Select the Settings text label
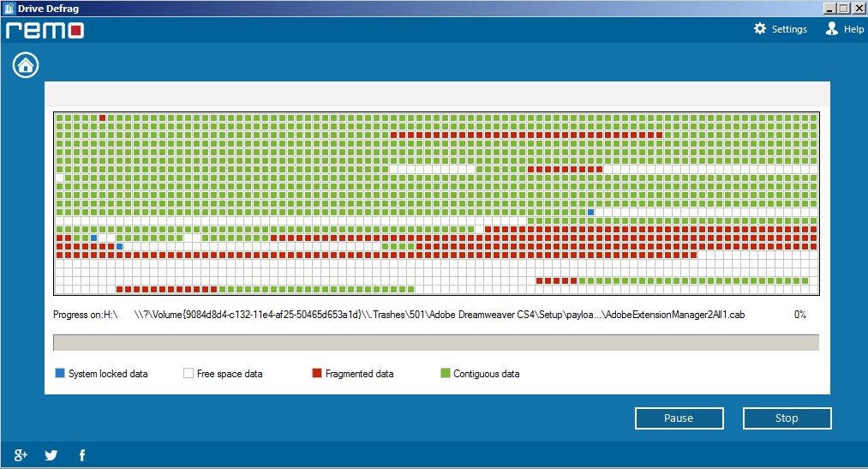This screenshot has height=469, width=868. point(789,29)
